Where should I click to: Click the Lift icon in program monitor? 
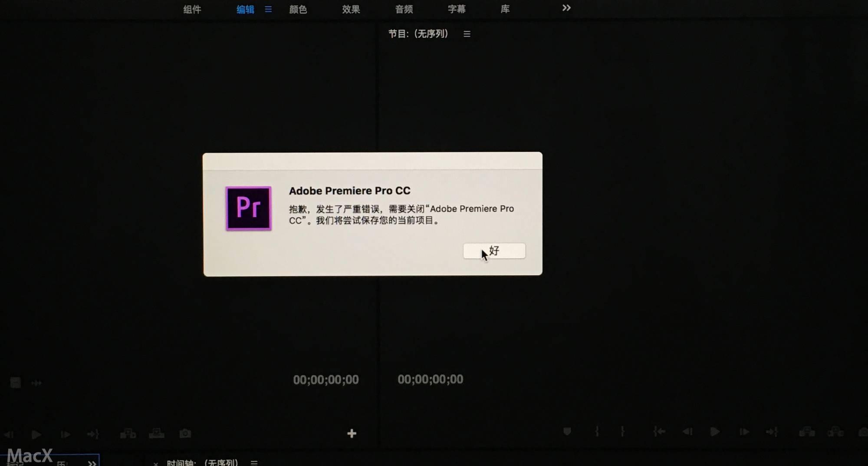[807, 432]
